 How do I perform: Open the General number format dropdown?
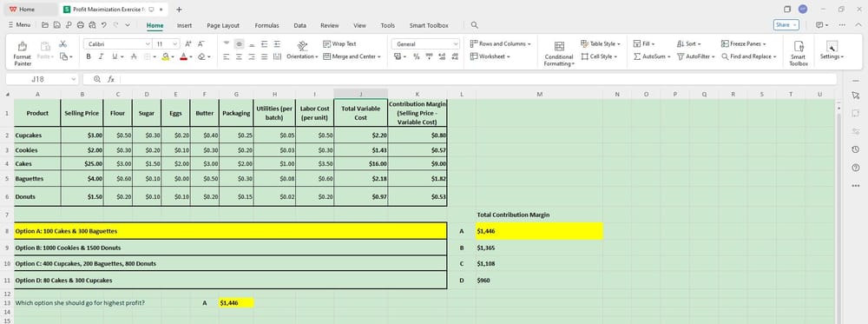click(456, 43)
